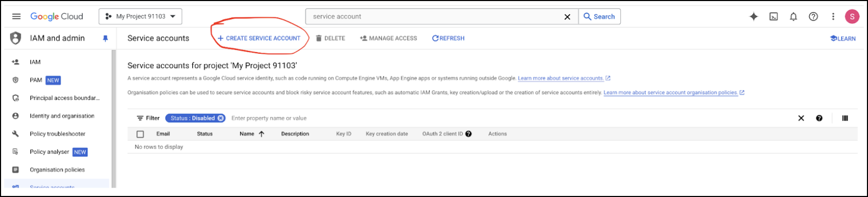The width and height of the screenshot is (868, 197).
Task: Click the Key ID column header
Action: (x=344, y=134)
